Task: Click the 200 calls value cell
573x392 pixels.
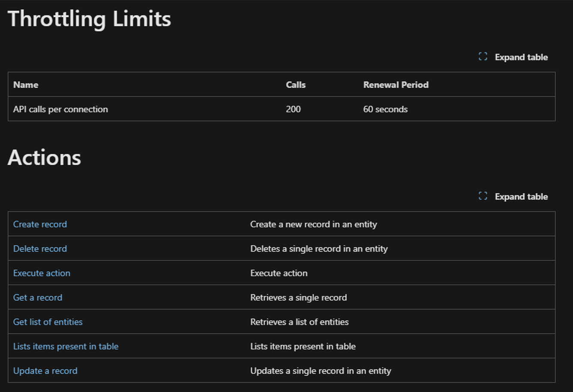Action: coord(294,109)
